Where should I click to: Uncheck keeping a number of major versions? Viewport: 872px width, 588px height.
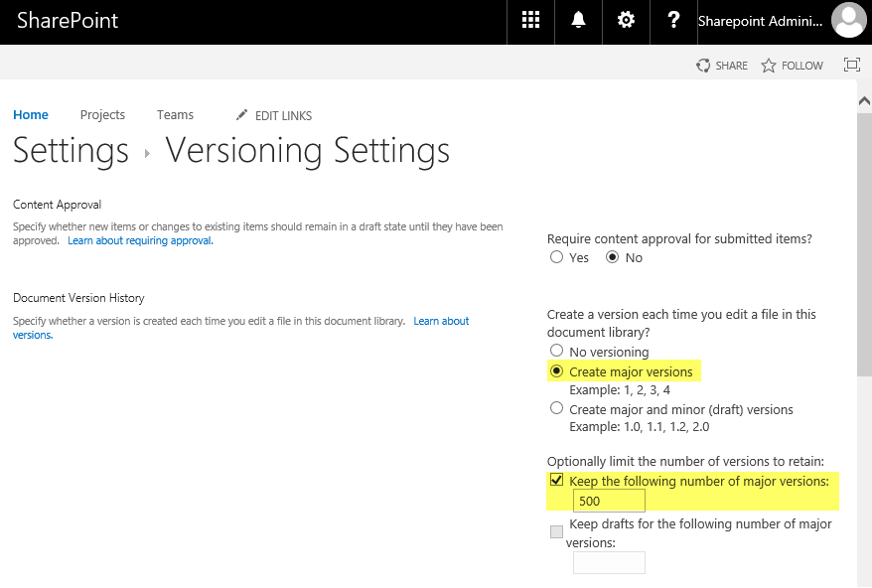556,480
